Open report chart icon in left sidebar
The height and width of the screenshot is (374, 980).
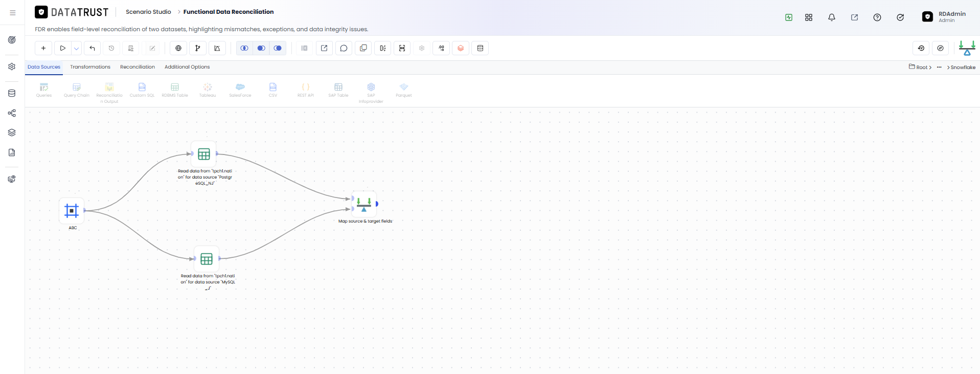[x=12, y=152]
